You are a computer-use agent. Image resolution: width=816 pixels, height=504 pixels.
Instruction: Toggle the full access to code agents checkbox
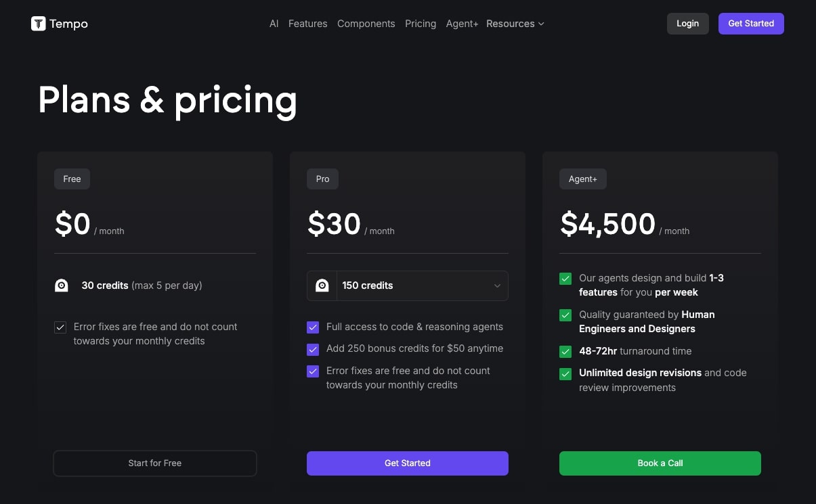click(x=313, y=327)
